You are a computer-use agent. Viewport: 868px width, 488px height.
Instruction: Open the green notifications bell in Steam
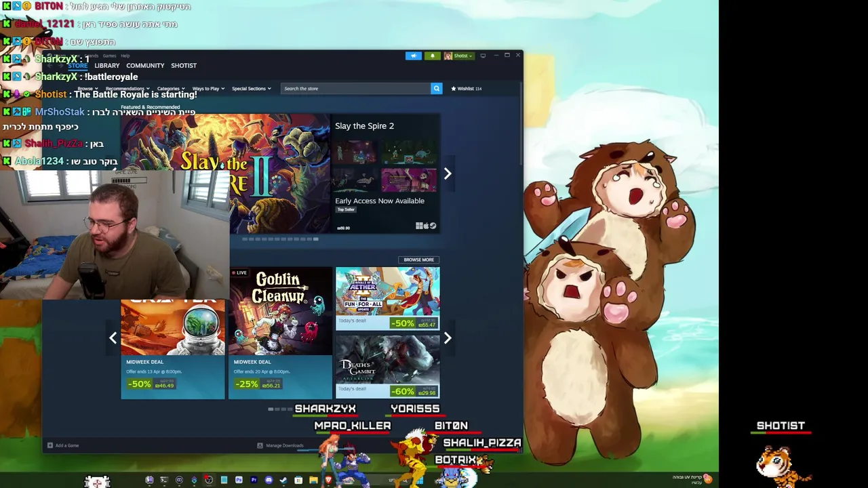pos(432,56)
